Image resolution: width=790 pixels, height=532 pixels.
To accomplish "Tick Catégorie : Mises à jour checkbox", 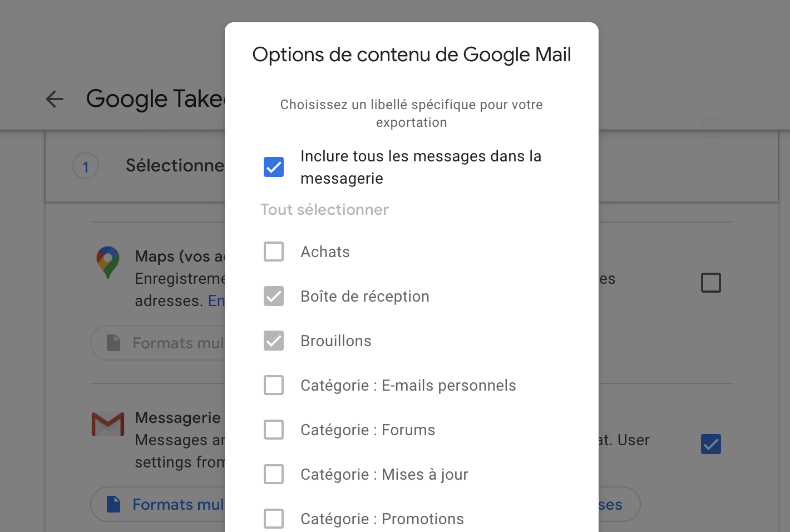I will pos(274,474).
